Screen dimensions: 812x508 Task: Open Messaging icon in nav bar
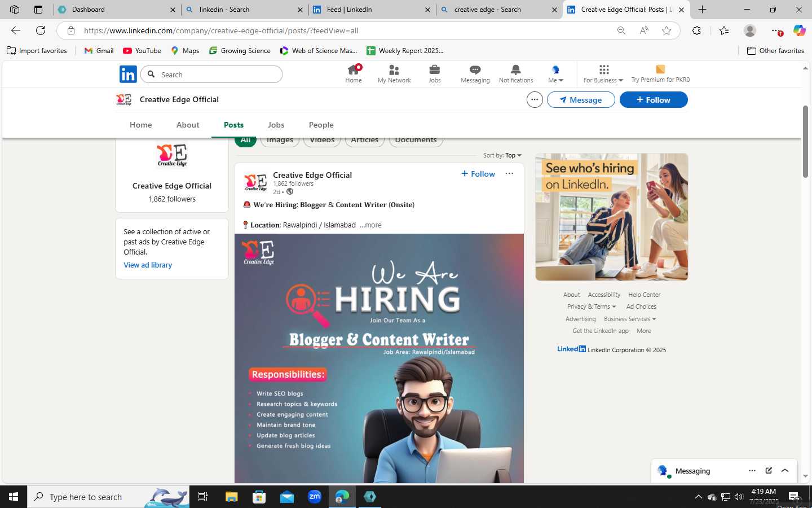[475, 74]
